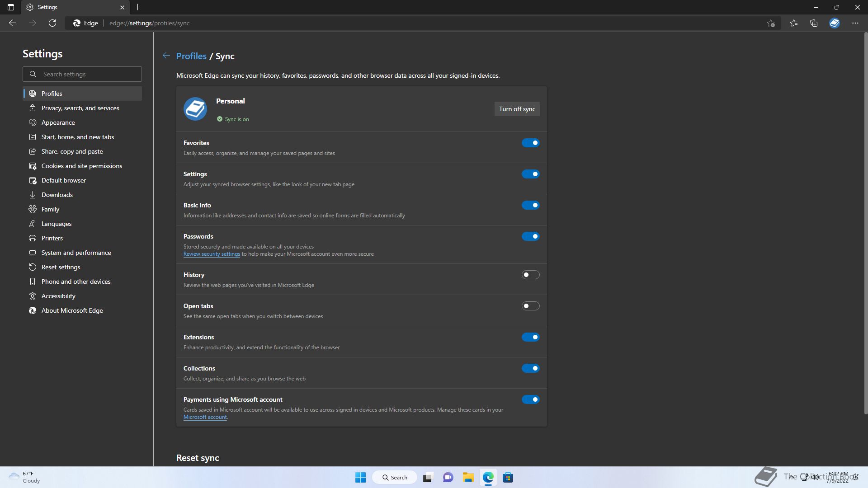Click Review security settings link

pyautogui.click(x=212, y=254)
